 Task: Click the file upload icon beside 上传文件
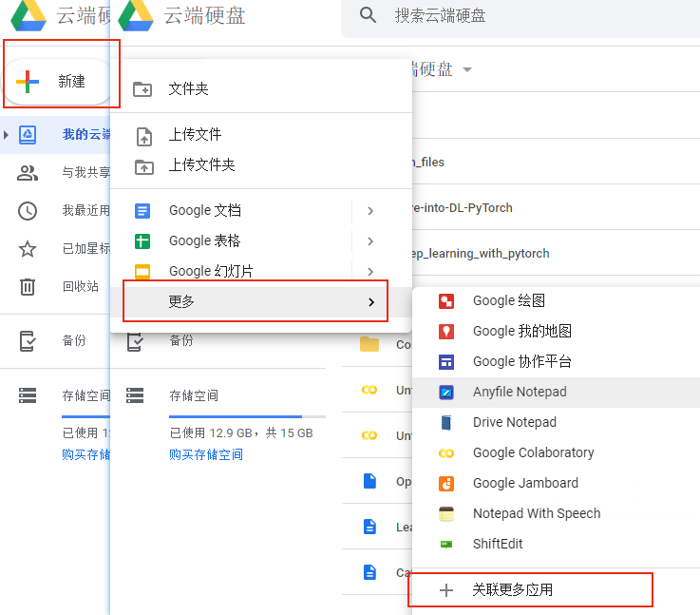pos(144,136)
